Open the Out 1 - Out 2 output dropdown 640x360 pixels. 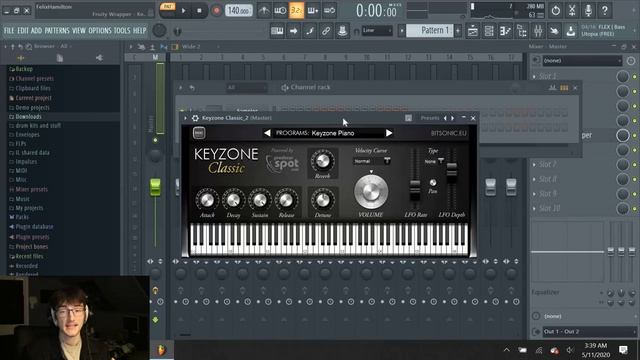[588, 331]
